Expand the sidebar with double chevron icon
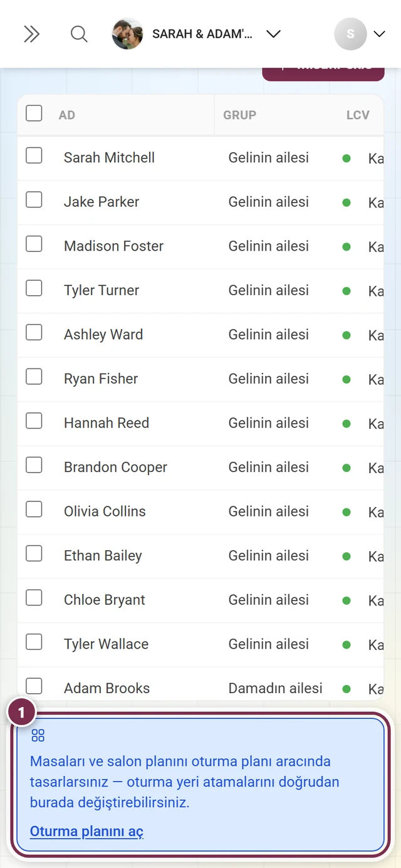Screen dimensions: 401x868 (31, 34)
